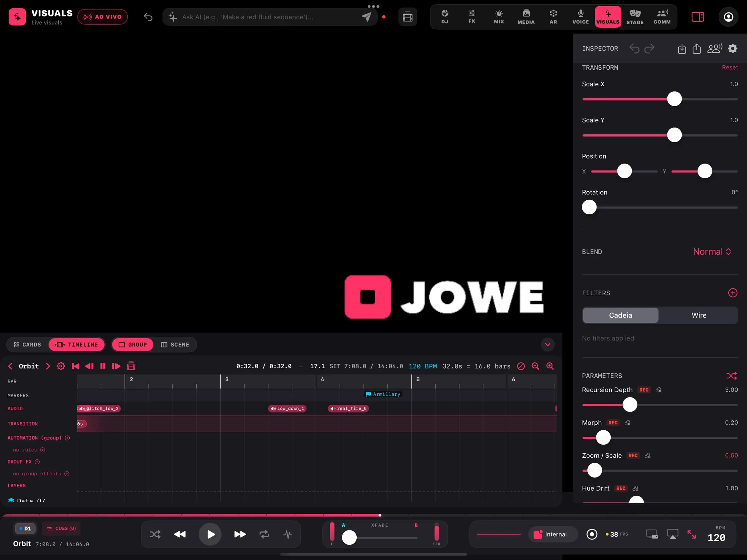This screenshot has height=560, width=747.
Task: Open the FX module
Action: coord(472,16)
